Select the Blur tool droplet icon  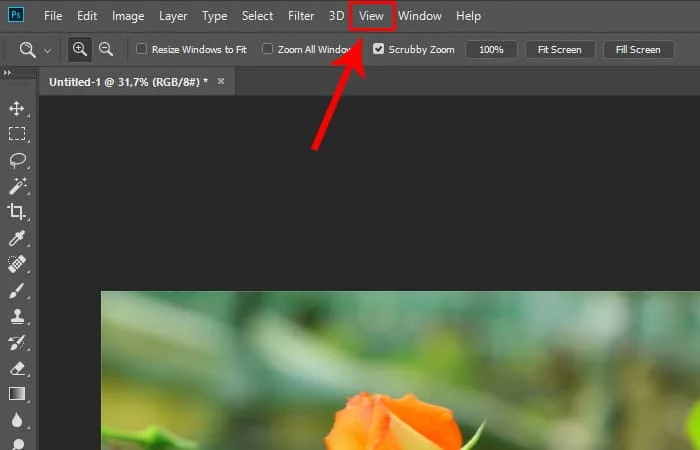(x=17, y=420)
